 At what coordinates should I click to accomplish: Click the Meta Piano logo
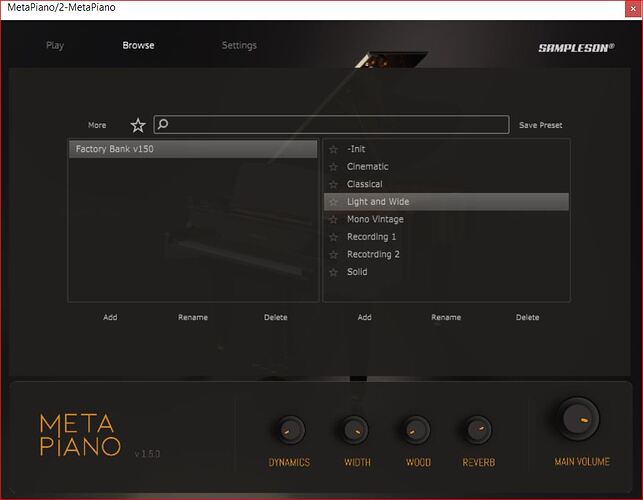pyautogui.click(x=80, y=435)
